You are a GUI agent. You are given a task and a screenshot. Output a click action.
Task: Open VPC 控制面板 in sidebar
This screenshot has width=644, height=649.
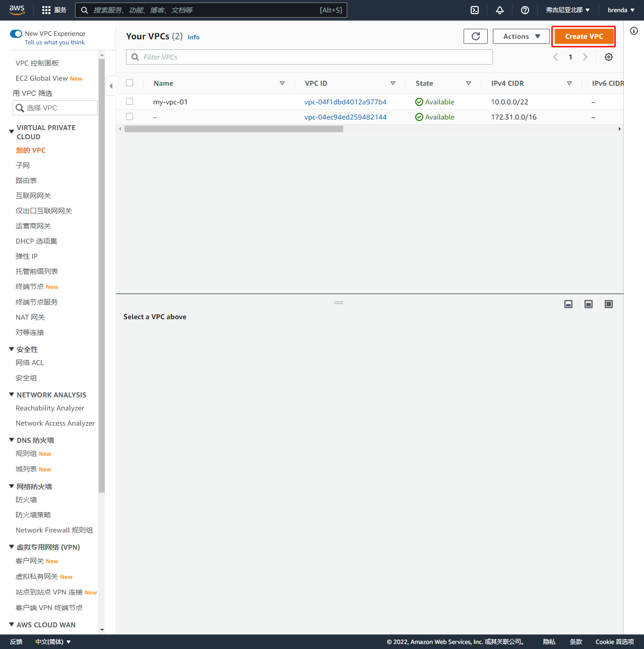[x=37, y=63]
